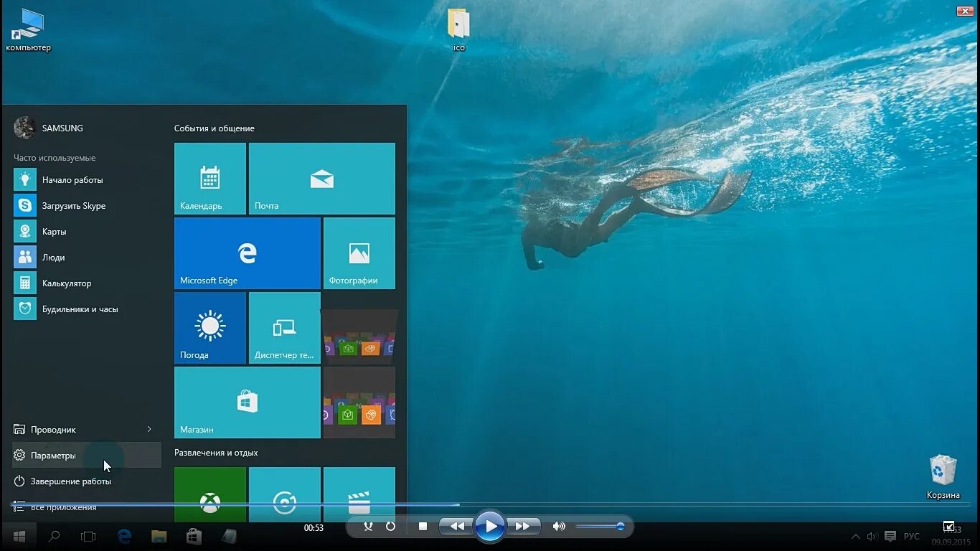Open the colorful live tile beside Магазин
980x551 pixels.
tap(359, 402)
